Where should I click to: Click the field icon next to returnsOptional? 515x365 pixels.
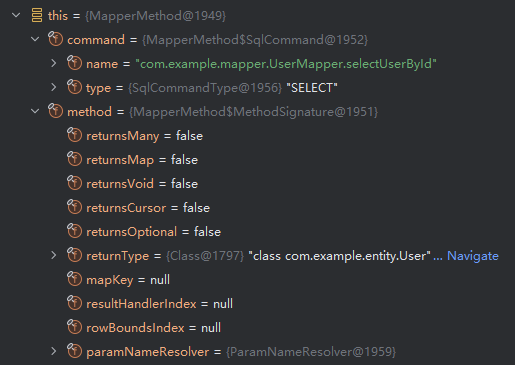click(74, 231)
